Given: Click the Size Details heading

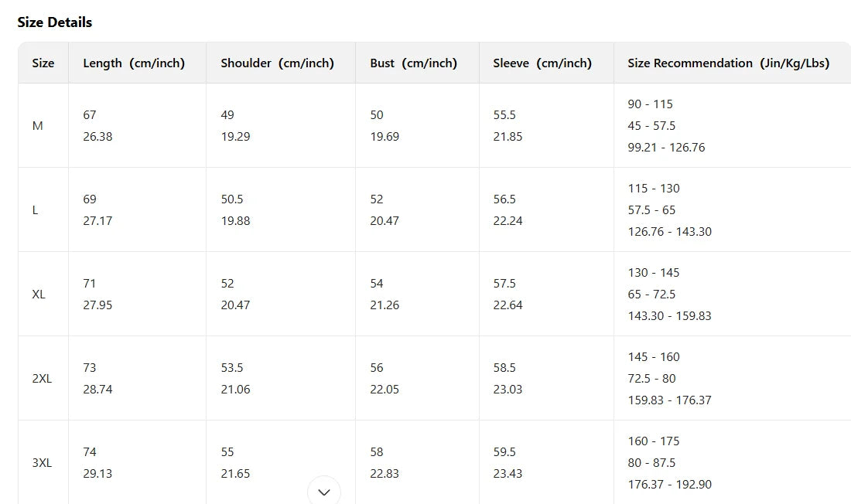Looking at the screenshot, I should pyautogui.click(x=55, y=22).
